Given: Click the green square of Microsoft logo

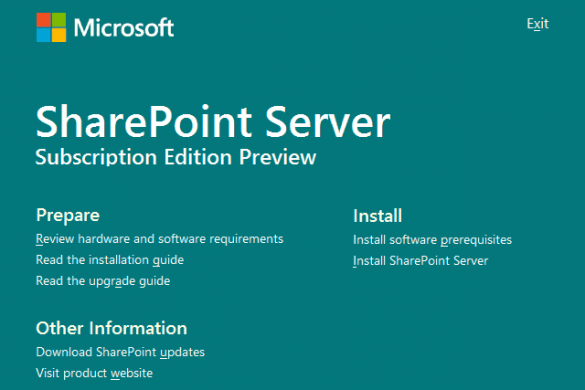Looking at the screenshot, I should click(59, 20).
